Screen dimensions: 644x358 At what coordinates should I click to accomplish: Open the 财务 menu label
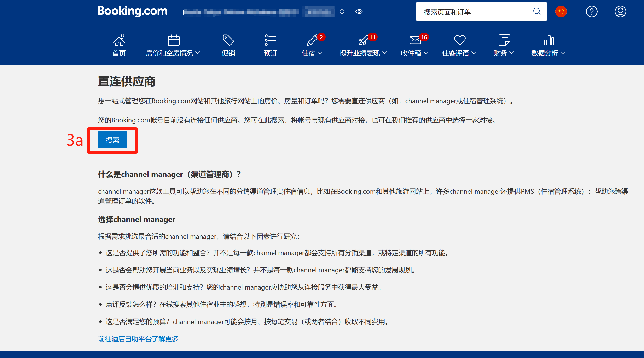pos(500,53)
